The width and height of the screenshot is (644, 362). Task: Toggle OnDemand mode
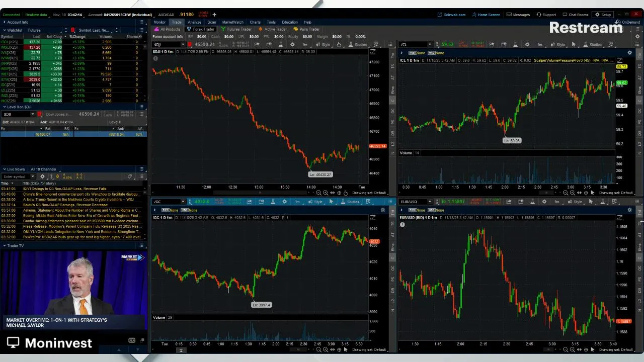coord(628,22)
